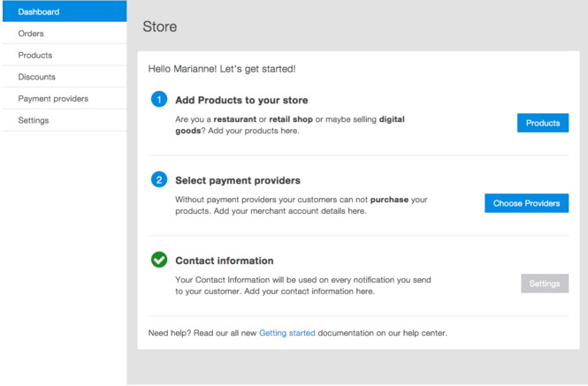Click the Hello Marianne greeting text
This screenshot has width=588, height=386.
[222, 69]
